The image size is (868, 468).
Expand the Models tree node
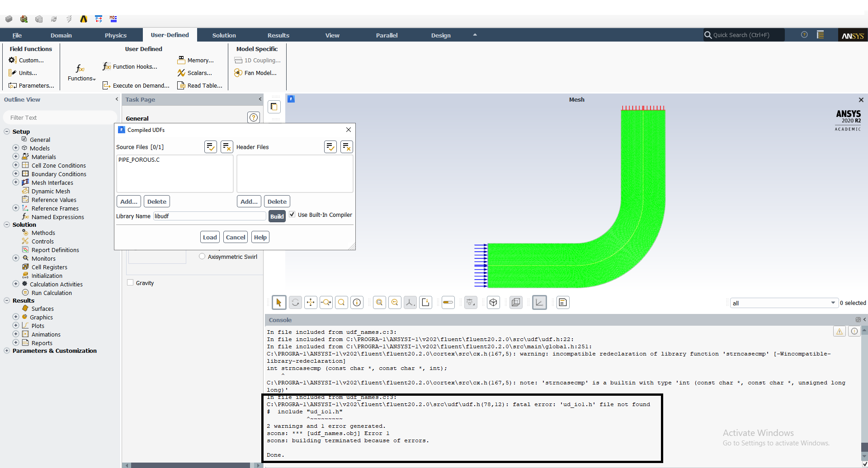[x=16, y=148]
